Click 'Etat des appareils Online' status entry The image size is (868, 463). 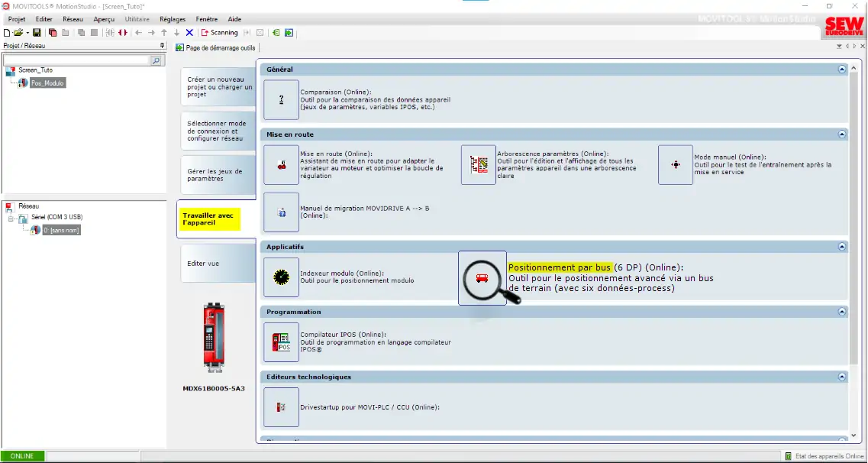tap(824, 456)
